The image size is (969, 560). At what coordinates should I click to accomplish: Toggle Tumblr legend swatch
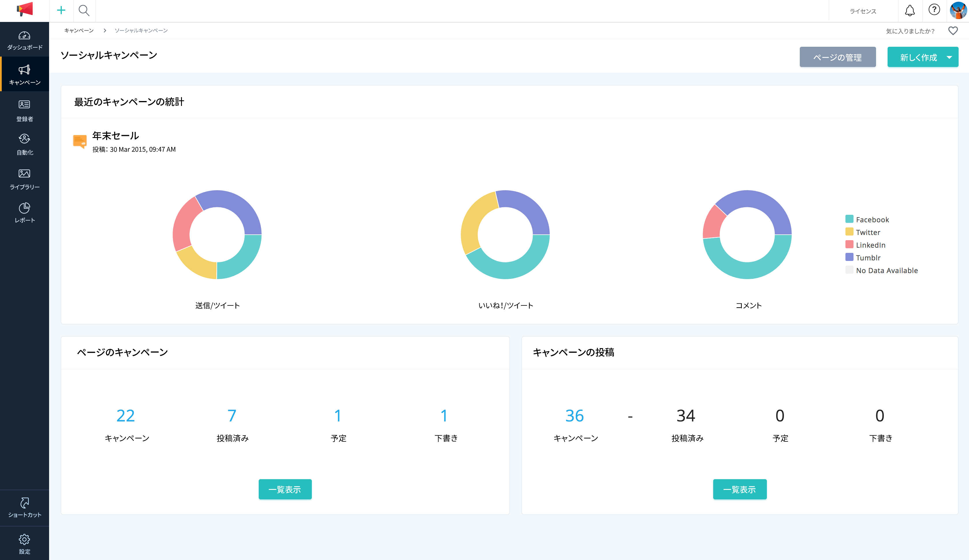(849, 257)
